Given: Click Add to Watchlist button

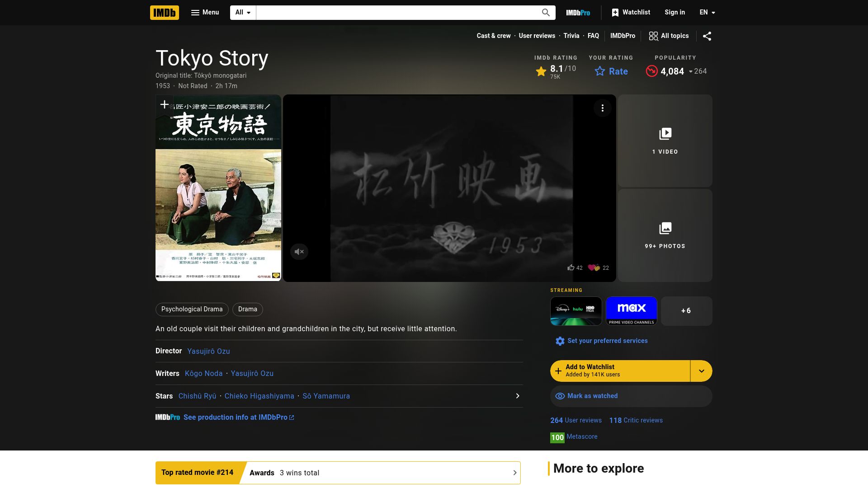Looking at the screenshot, I should (620, 371).
